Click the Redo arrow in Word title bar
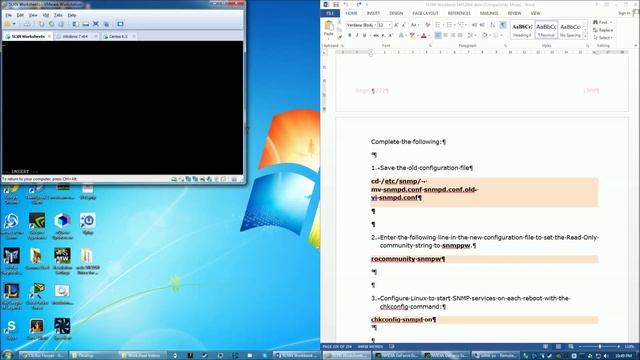This screenshot has width=640, height=360. [x=359, y=4]
